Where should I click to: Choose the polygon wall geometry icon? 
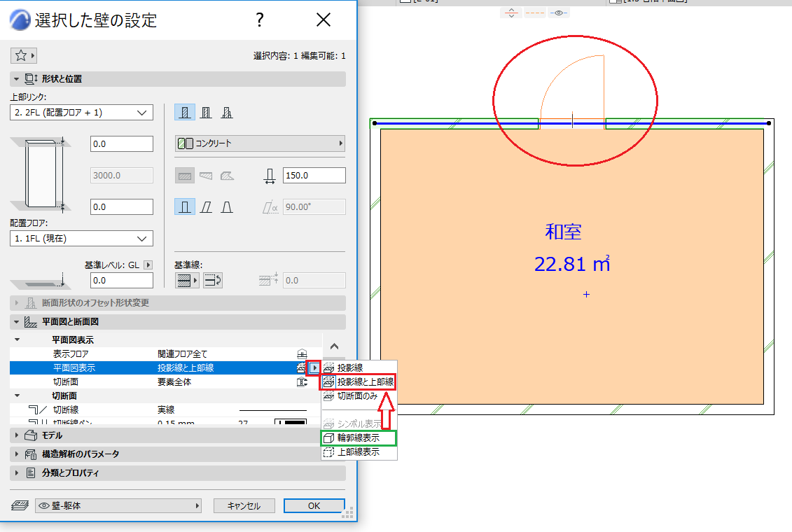227,176
